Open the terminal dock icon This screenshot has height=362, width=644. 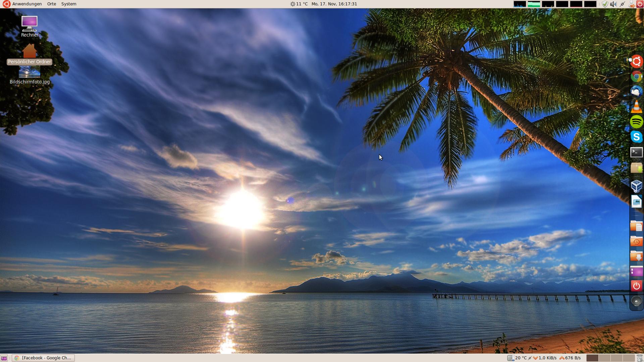(x=636, y=152)
